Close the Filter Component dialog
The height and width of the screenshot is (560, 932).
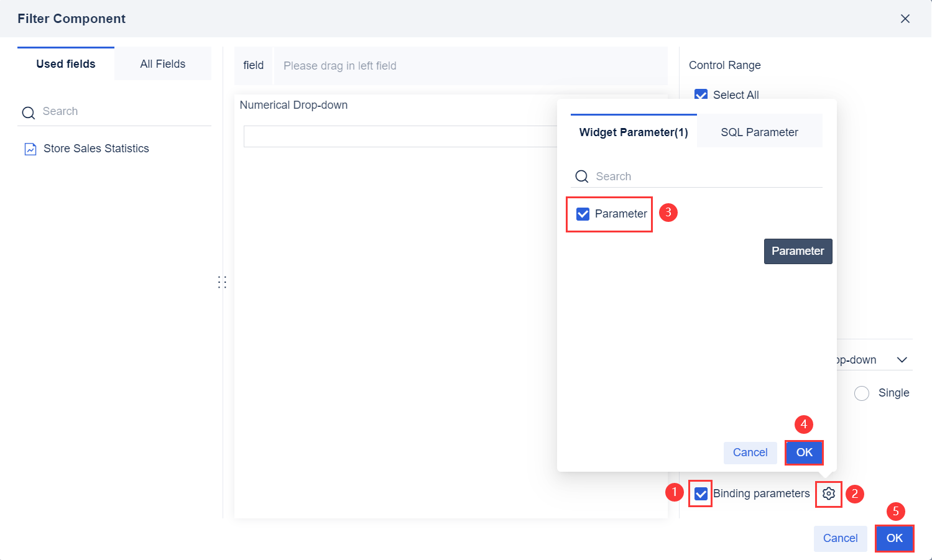905,19
